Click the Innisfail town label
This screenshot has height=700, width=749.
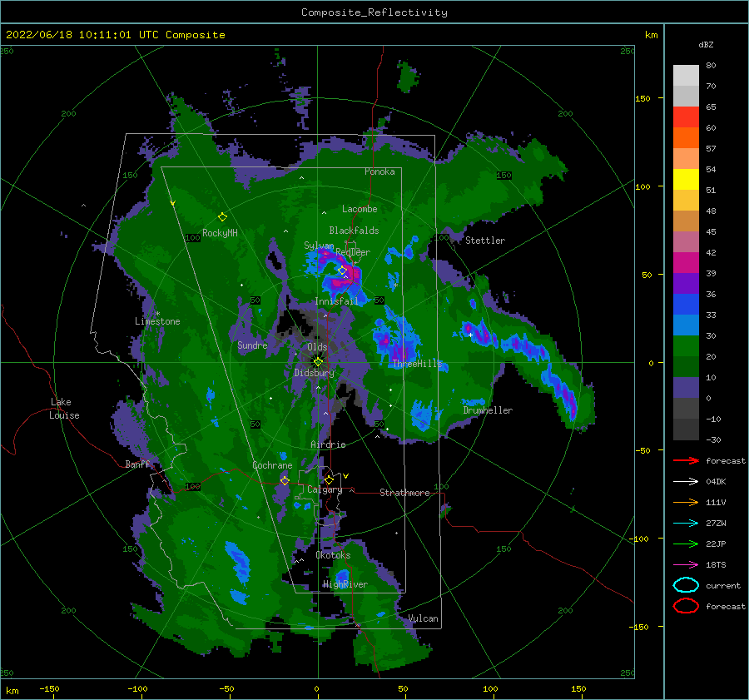coord(336,301)
